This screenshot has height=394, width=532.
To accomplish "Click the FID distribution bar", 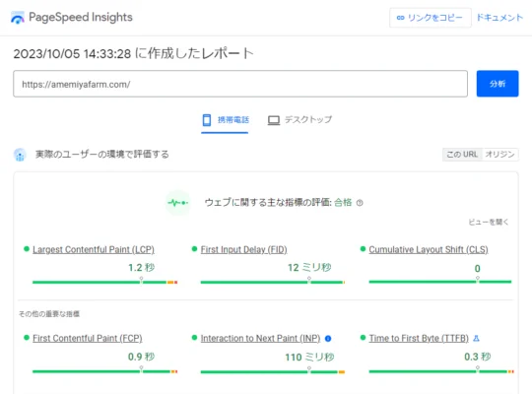I will [x=273, y=282].
